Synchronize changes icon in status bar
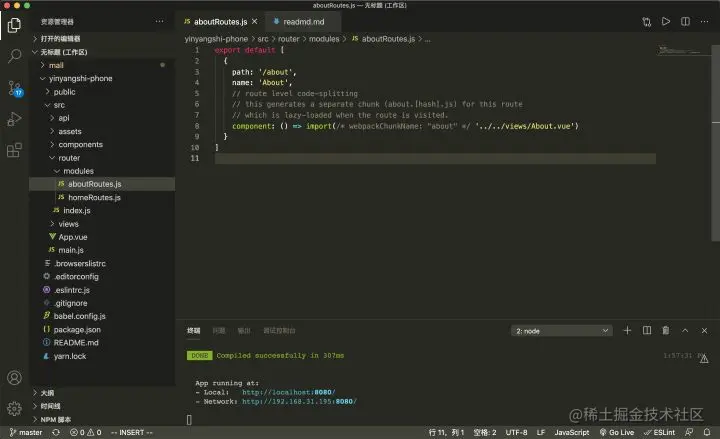Image resolution: width=720 pixels, height=439 pixels. pyautogui.click(x=56, y=432)
